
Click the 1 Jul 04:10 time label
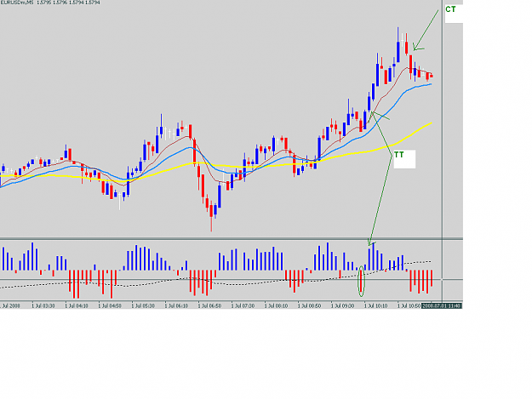pos(77,305)
